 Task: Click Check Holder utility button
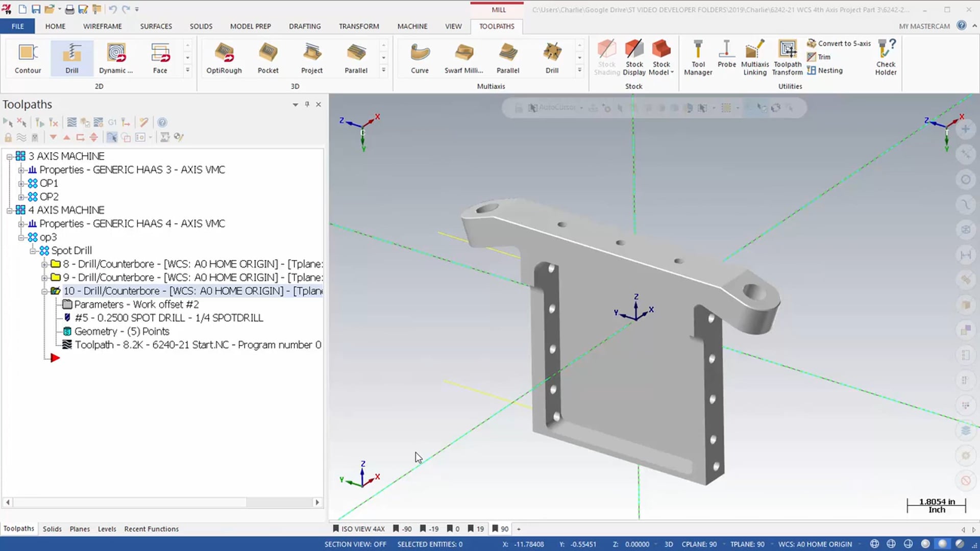886,57
